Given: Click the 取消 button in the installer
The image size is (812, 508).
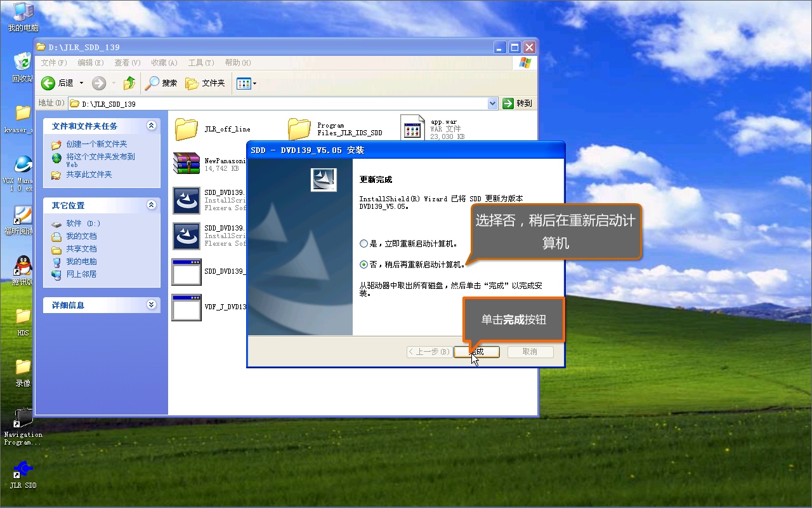Looking at the screenshot, I should [530, 352].
